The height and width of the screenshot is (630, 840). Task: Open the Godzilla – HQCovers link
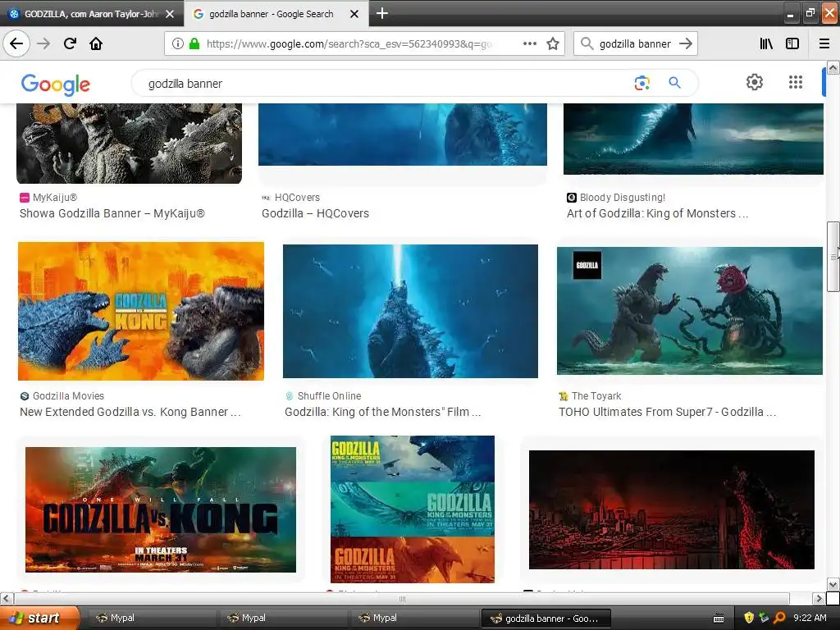(315, 213)
